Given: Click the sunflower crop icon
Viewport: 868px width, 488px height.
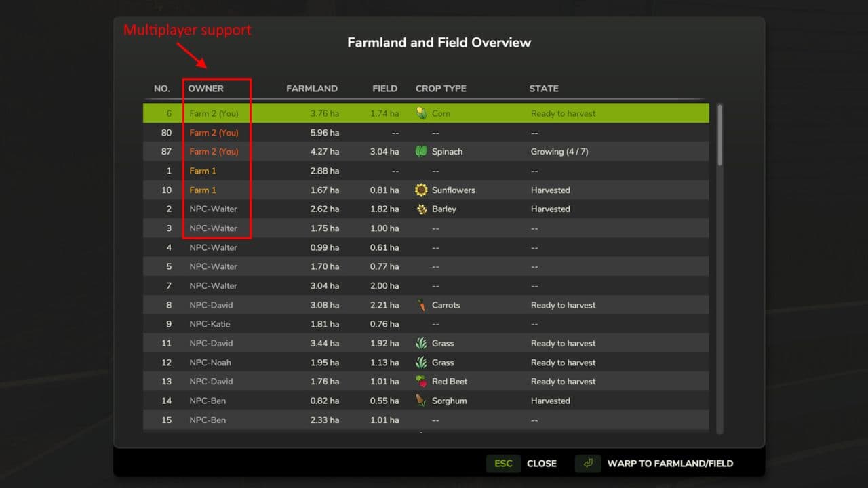Looking at the screenshot, I should click(x=421, y=190).
